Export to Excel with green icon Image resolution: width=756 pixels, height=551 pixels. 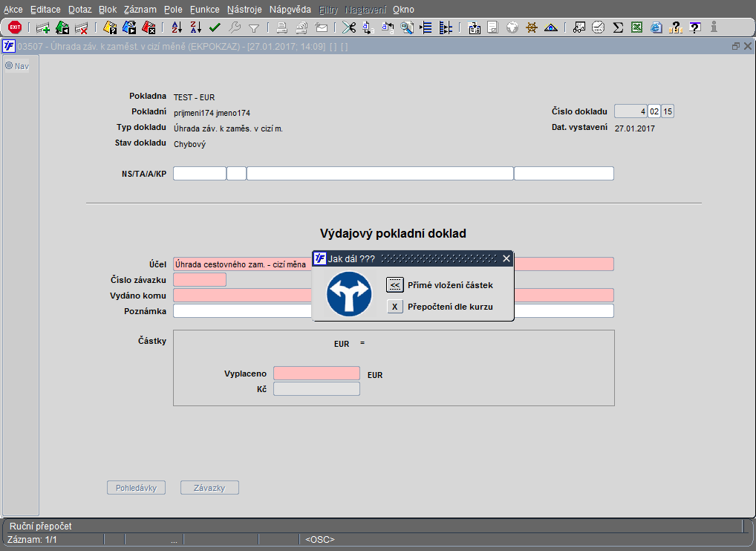click(636, 27)
